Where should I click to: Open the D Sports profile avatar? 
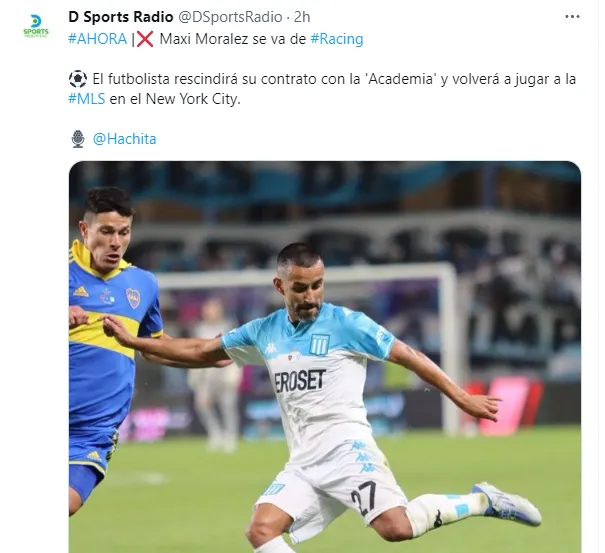point(36,25)
